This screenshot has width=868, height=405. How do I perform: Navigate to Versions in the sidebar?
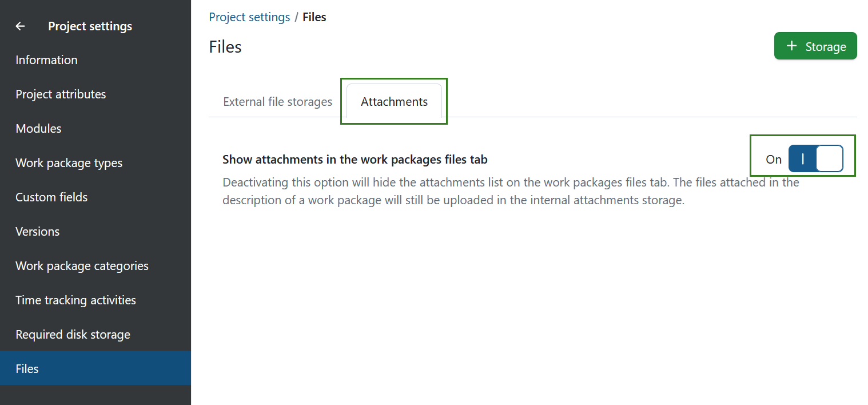(37, 232)
